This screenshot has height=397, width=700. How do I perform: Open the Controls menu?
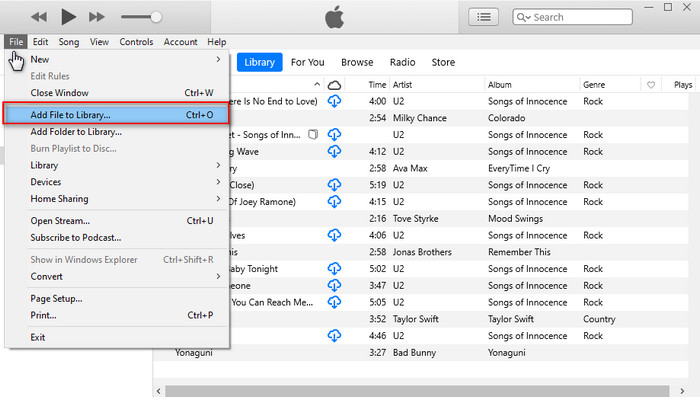tap(136, 42)
